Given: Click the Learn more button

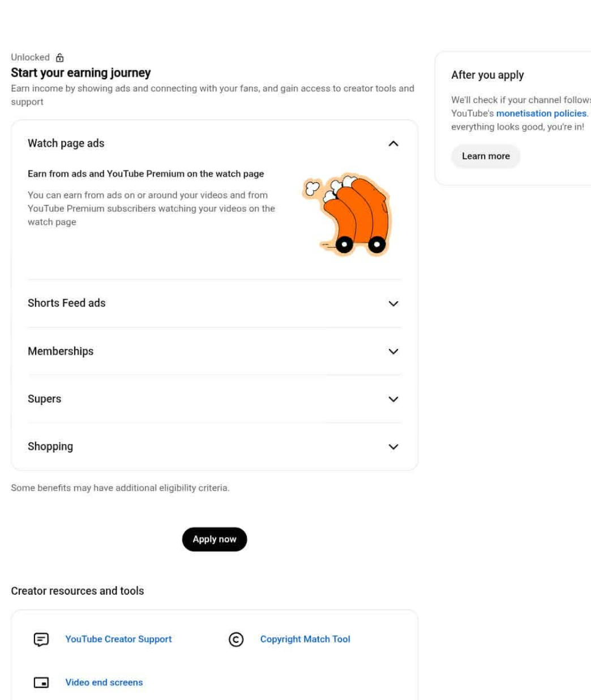Looking at the screenshot, I should coord(486,156).
